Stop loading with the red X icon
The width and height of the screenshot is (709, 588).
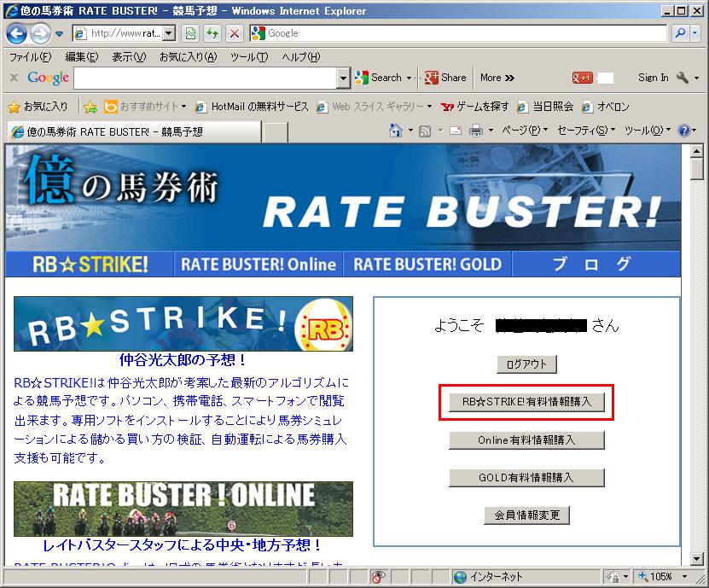click(x=235, y=33)
